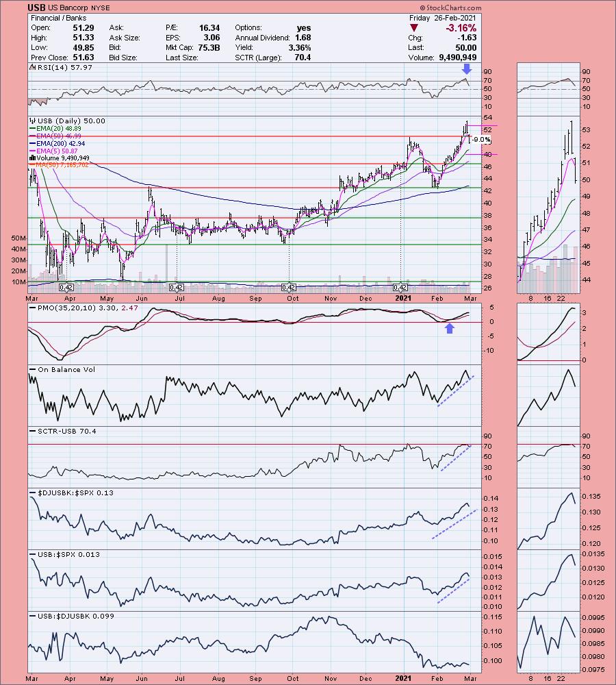Screen dimensions: 616x685
Task: Click the icon beside the RSI(14) label
Action: [x=33, y=67]
